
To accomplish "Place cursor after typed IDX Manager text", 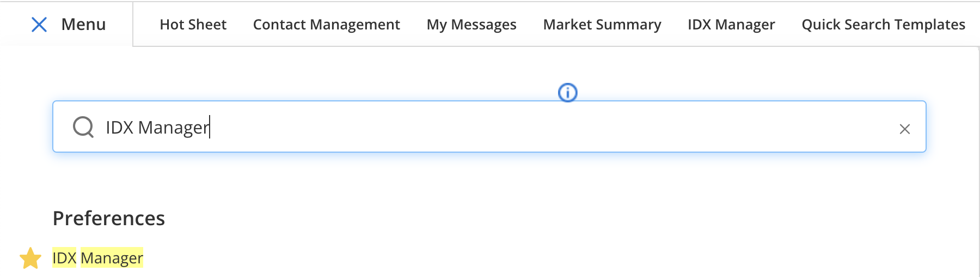I will pos(210,127).
